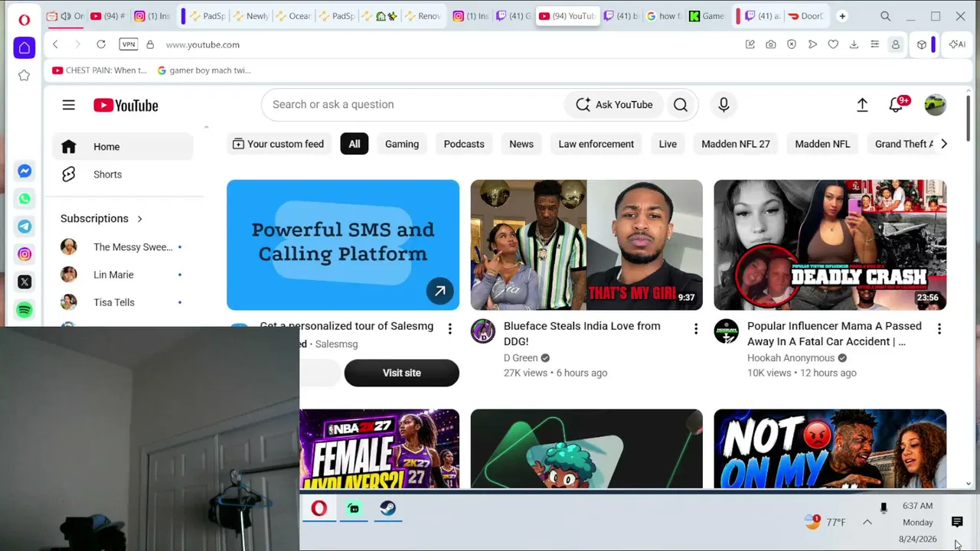Screen dimensions: 980x551
Task: Search open tabs with the magnifier icon
Action: 885,16
